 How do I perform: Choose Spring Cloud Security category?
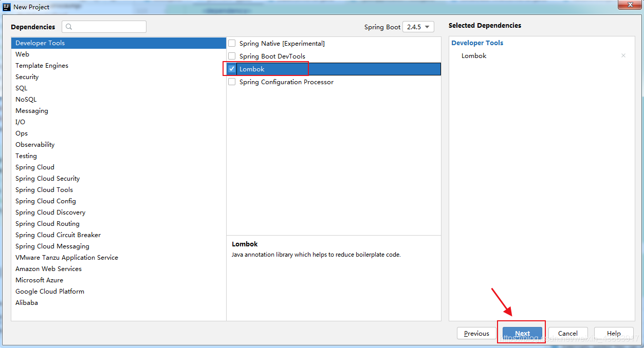[x=118, y=179]
